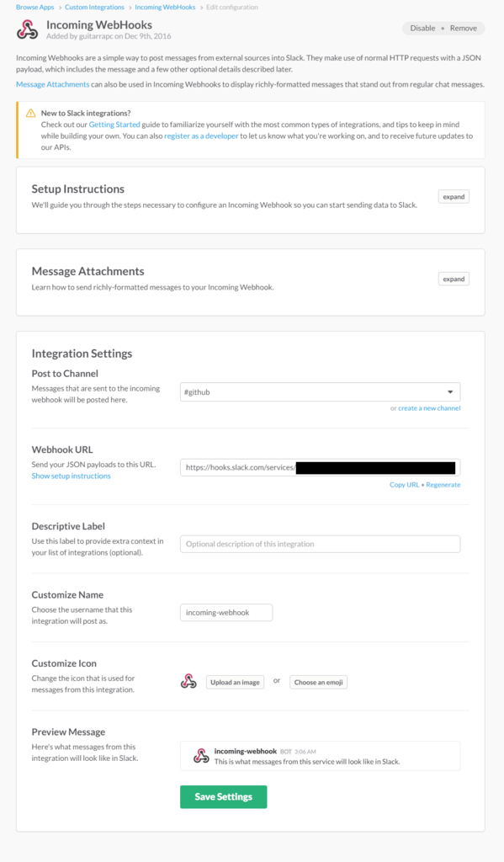Open the Post to Channel dropdown arrow
The width and height of the screenshot is (504, 862).
450,392
